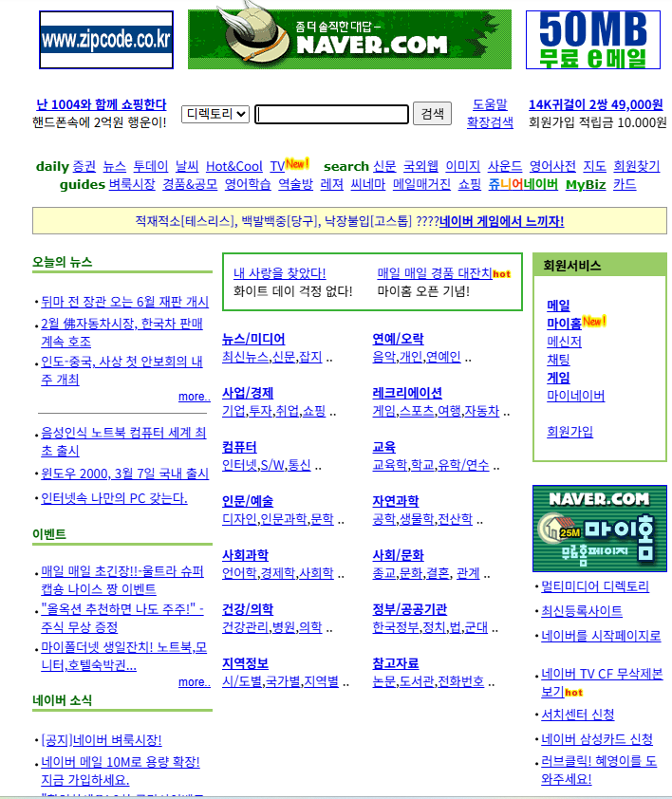The image size is (672, 799).
Task: Click 메일 in 회원서비스 panel
Action: [558, 306]
